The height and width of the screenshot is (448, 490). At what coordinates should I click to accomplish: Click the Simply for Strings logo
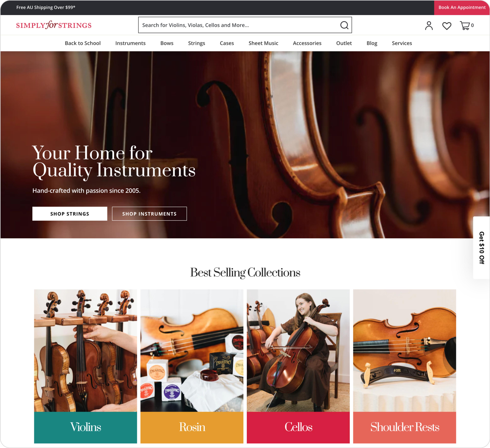pyautogui.click(x=54, y=25)
